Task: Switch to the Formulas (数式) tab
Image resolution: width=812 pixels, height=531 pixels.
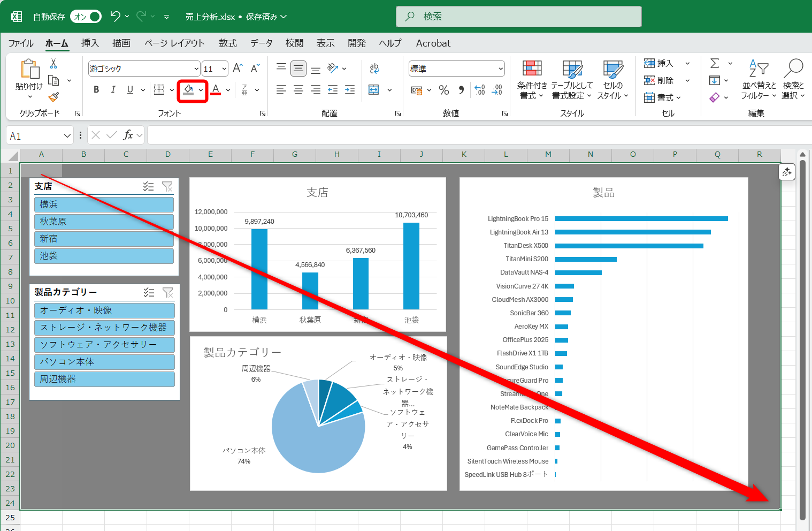Action: [228, 43]
